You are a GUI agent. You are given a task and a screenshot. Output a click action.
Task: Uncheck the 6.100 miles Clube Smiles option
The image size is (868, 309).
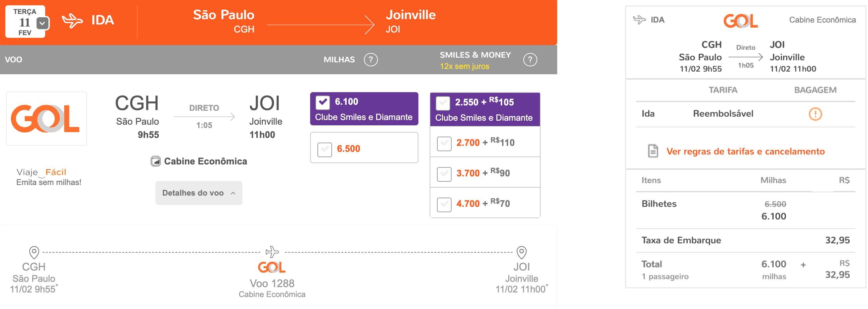point(322,102)
